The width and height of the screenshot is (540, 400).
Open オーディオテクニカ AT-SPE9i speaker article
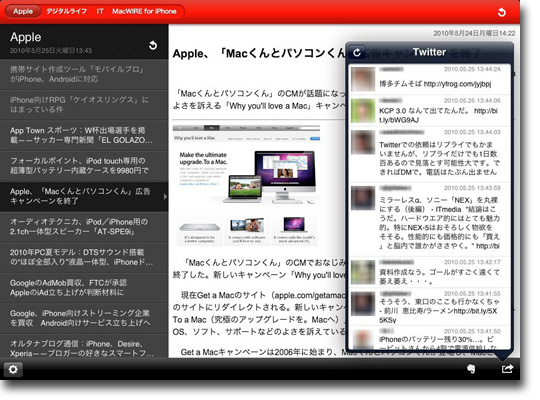tap(84, 227)
